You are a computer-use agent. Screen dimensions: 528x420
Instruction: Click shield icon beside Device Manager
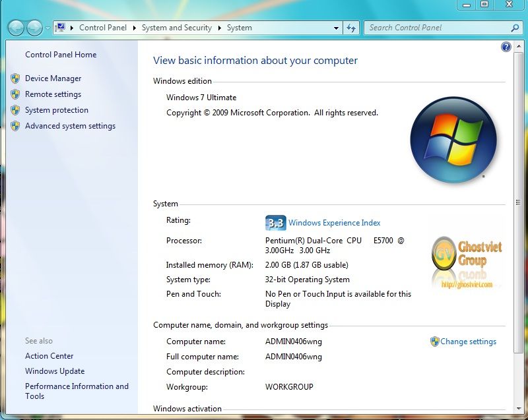click(15, 78)
